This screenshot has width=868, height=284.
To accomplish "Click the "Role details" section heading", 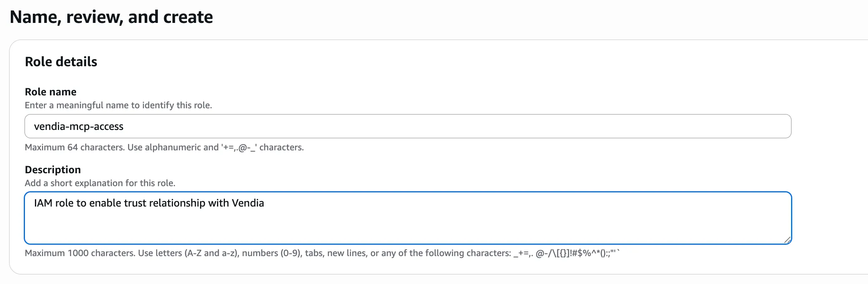I will click(x=61, y=62).
